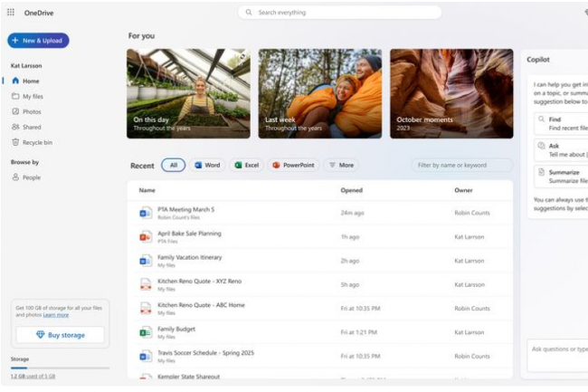This screenshot has height=392, width=588.
Task: Click the Filter by name or keyword field
Action: click(462, 165)
